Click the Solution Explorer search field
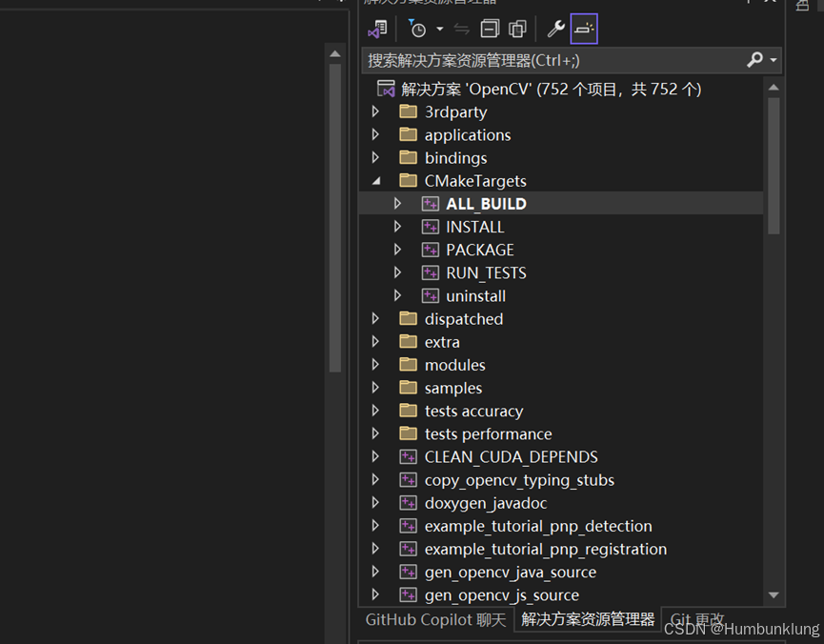 click(553, 60)
